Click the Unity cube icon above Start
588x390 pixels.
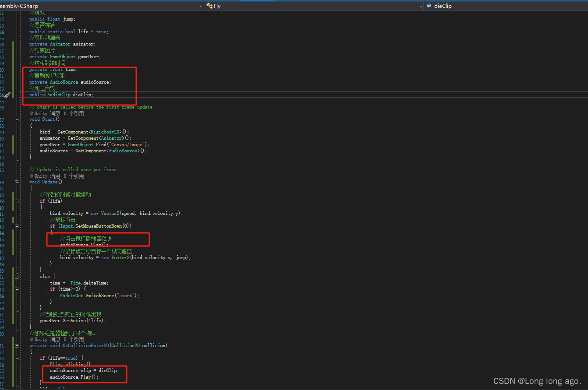(31, 113)
